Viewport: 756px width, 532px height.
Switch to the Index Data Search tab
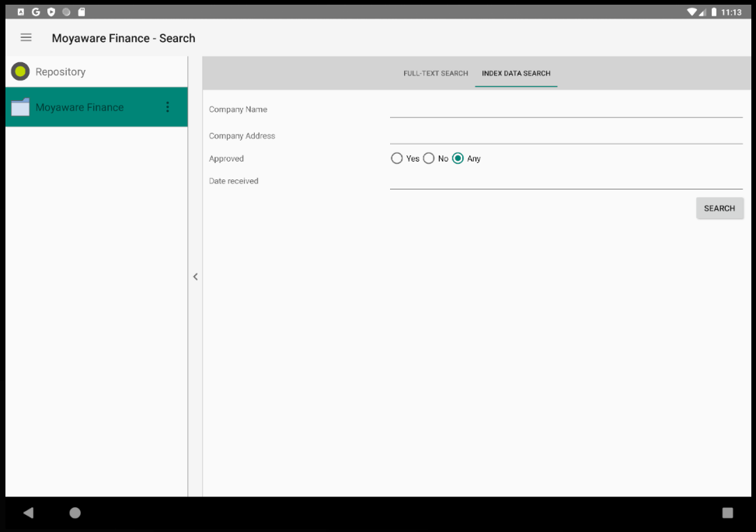tap(515, 73)
